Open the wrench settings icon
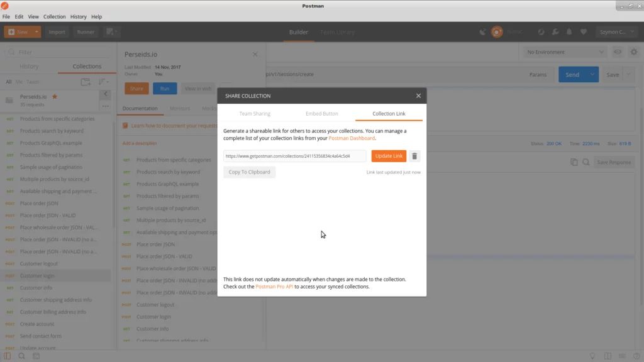This screenshot has width=644, height=362. [x=555, y=32]
